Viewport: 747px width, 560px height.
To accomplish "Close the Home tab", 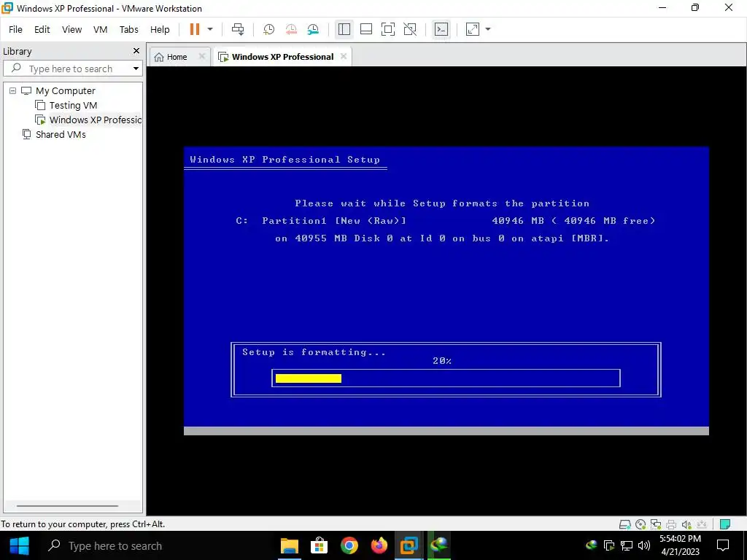I will pyautogui.click(x=201, y=56).
